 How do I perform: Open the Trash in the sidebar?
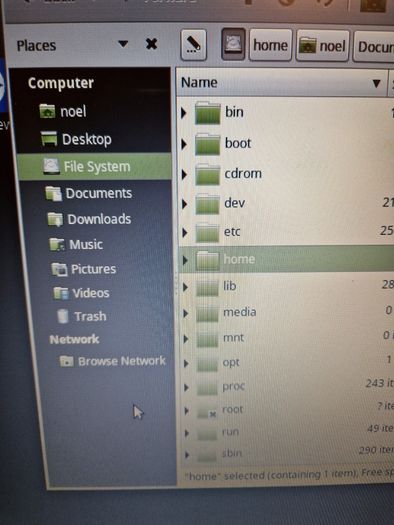(81, 316)
